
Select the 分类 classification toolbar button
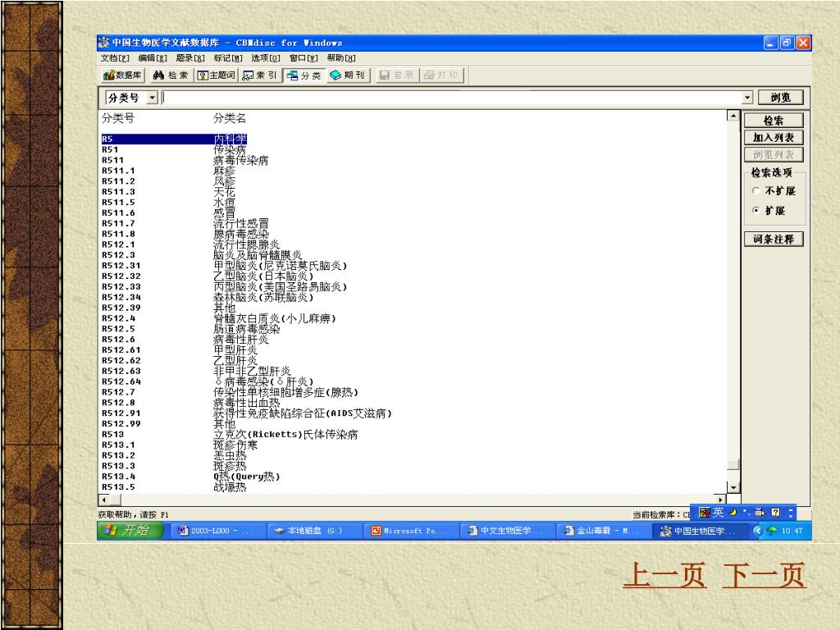point(304,75)
